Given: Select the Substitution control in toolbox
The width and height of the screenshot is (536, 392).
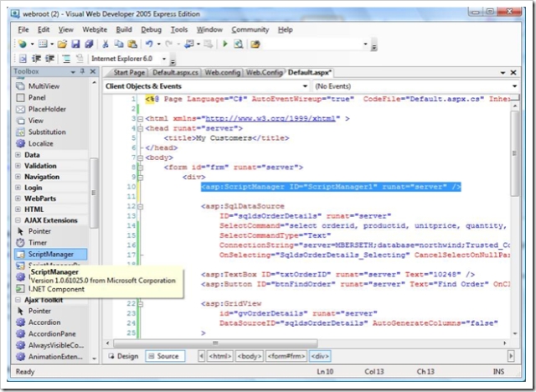Looking at the screenshot, I should point(50,132).
